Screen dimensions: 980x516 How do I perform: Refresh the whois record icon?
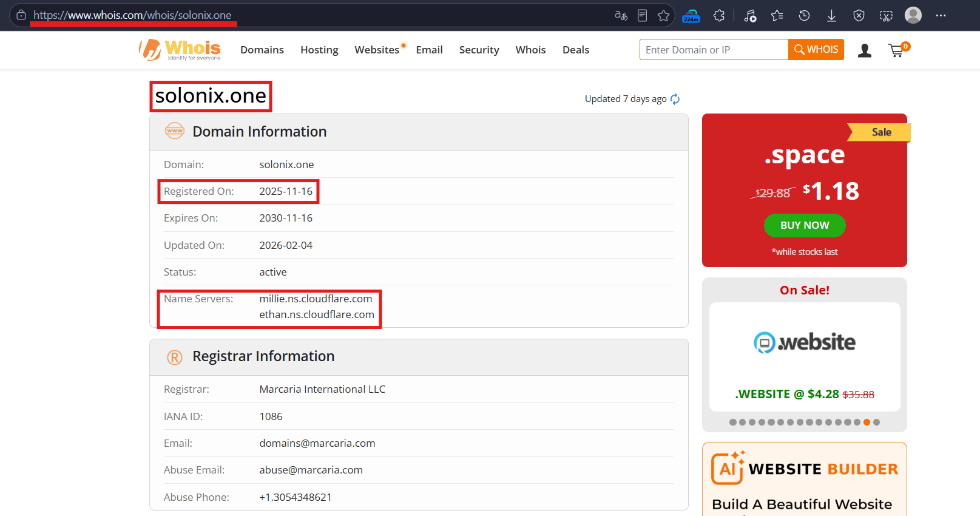pos(675,99)
